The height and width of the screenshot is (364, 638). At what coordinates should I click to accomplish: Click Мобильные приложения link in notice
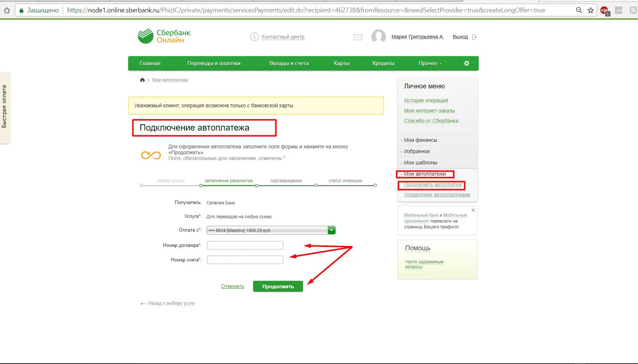pyautogui.click(x=435, y=218)
